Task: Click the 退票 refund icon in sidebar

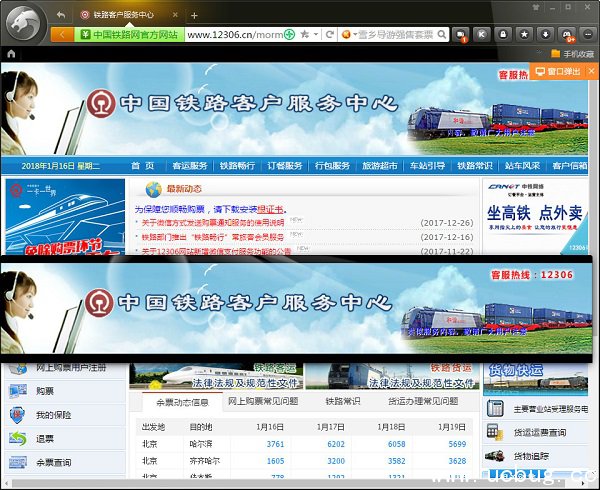Action: click(18, 439)
